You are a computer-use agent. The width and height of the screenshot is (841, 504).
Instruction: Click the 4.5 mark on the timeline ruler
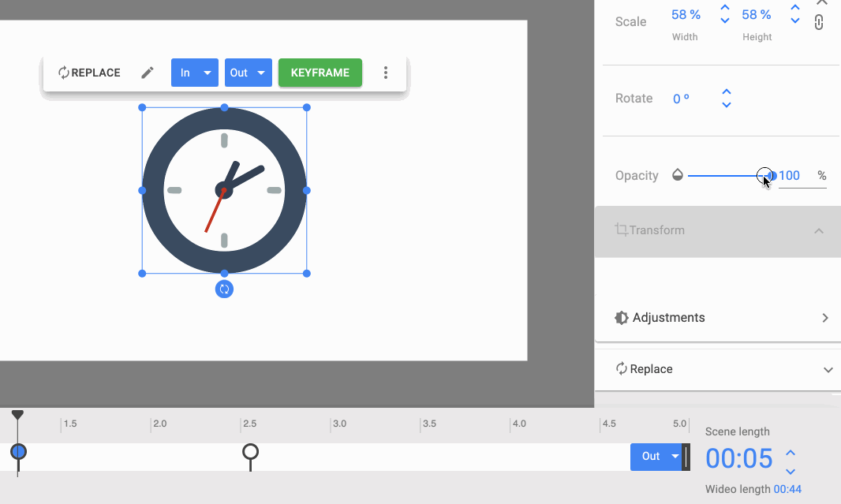click(609, 424)
